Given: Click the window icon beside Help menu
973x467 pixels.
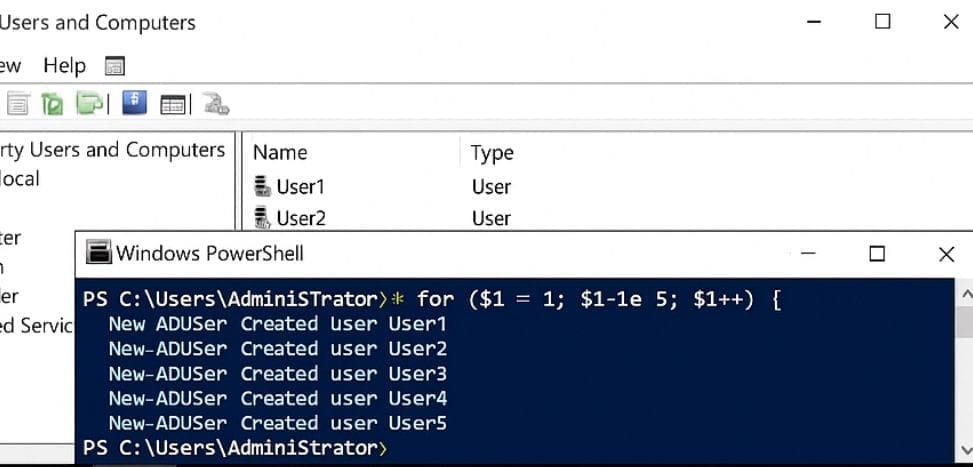Looking at the screenshot, I should coord(115,67).
